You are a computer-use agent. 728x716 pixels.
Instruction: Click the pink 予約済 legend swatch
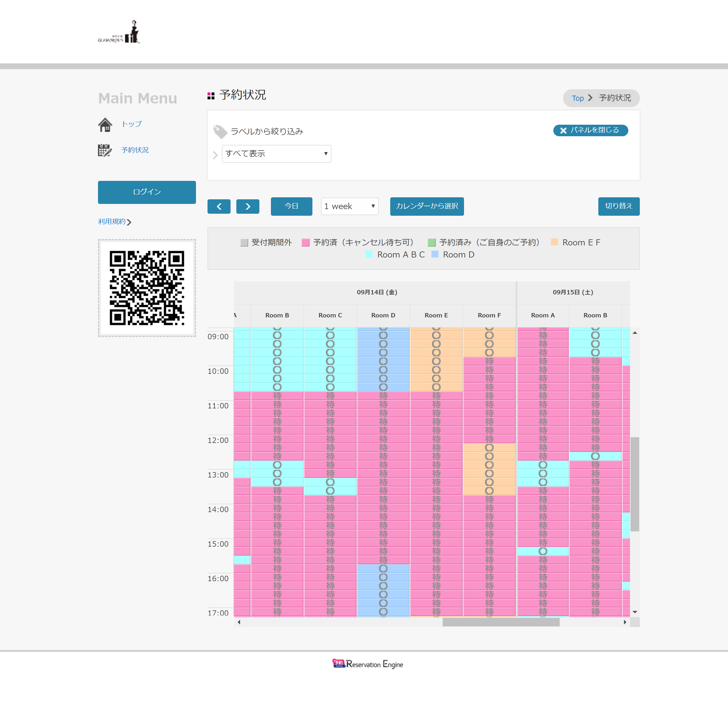pyautogui.click(x=305, y=243)
